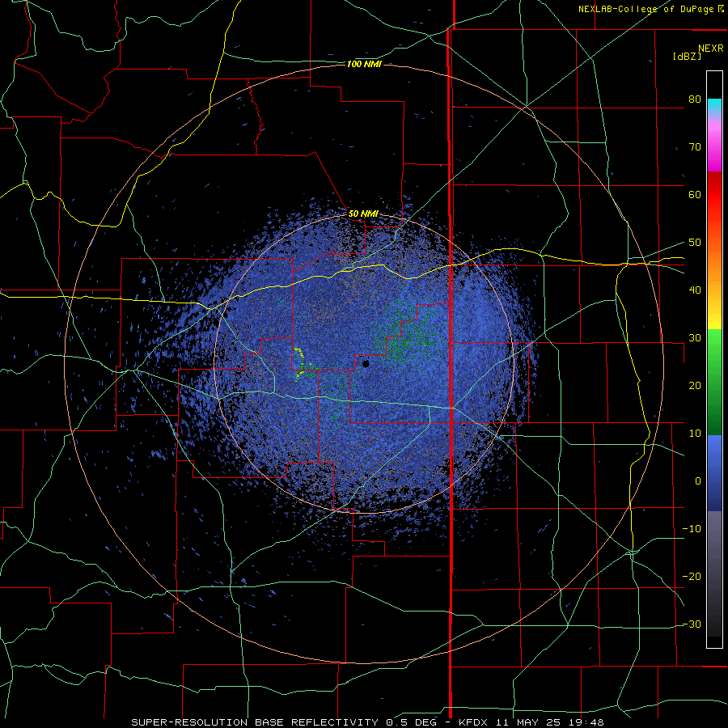Click the 70 value on the dBZ scale
The image size is (728, 728).
pyautogui.click(x=695, y=147)
